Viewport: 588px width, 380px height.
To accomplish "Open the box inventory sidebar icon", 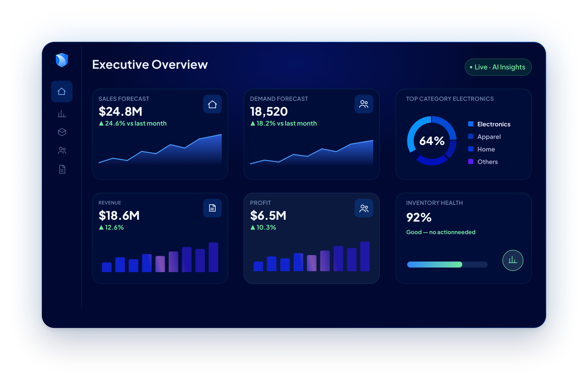I will [x=62, y=132].
